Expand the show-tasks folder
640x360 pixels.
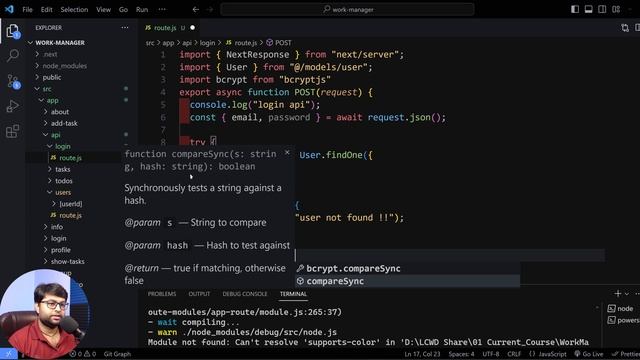[67, 261]
